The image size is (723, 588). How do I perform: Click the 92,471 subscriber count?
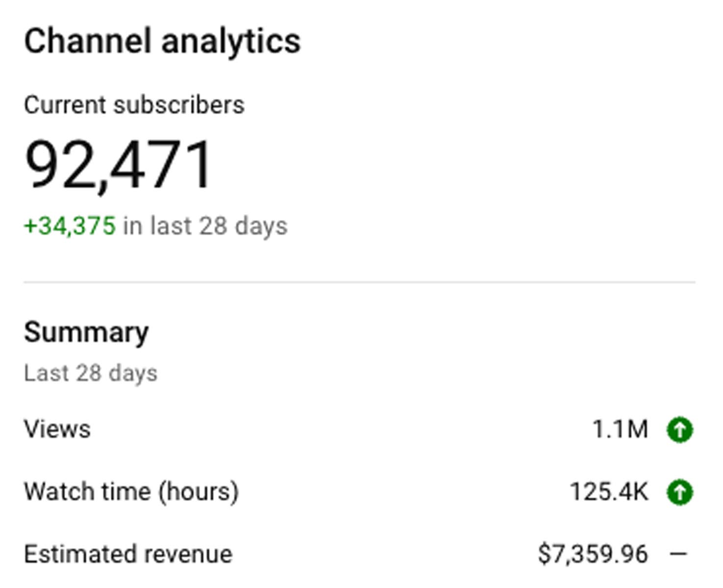118,164
